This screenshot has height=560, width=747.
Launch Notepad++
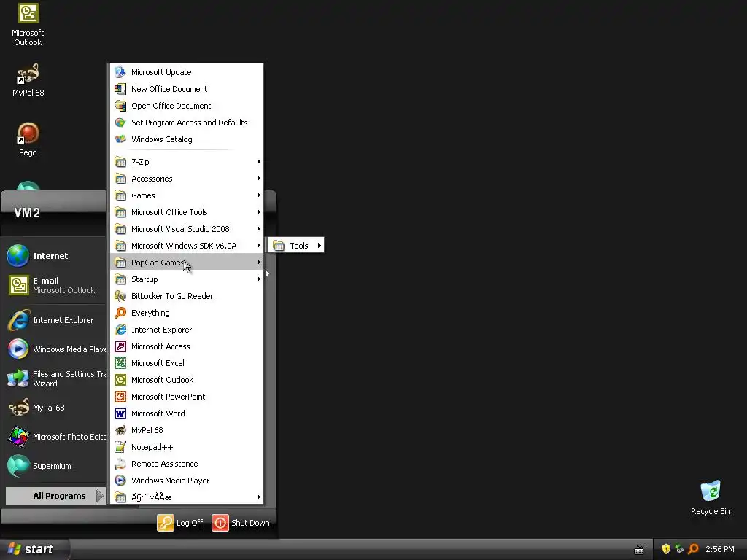tap(186, 447)
